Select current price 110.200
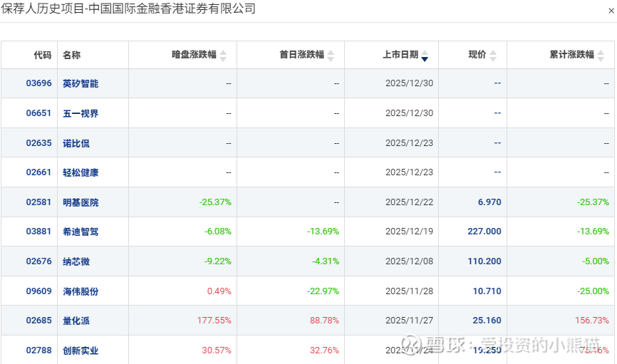Image resolution: width=617 pixels, height=364 pixels. (x=484, y=261)
